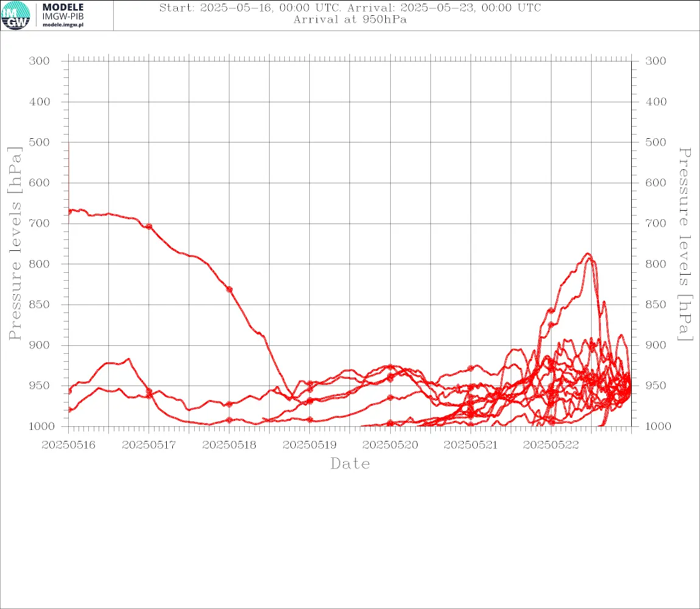Screen dimensions: 700x609
Task: Click the left axis 500 label
Action: [40, 142]
